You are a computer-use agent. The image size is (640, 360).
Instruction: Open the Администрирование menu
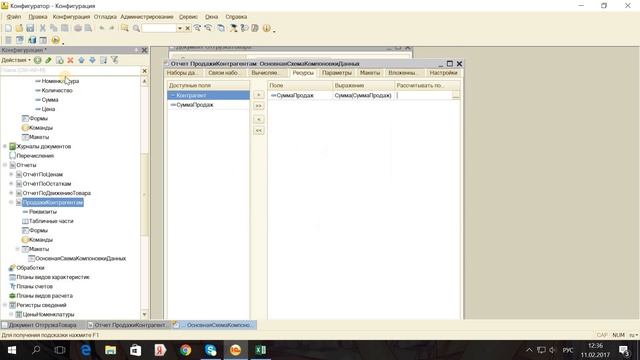(147, 17)
